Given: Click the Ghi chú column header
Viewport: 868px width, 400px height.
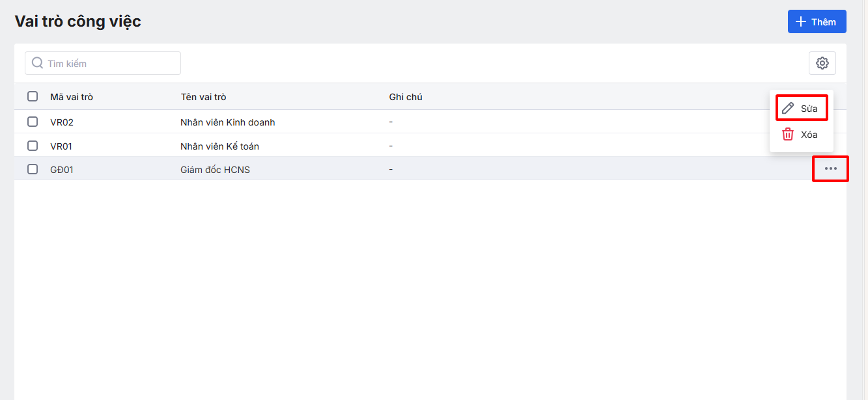Looking at the screenshot, I should tap(406, 97).
